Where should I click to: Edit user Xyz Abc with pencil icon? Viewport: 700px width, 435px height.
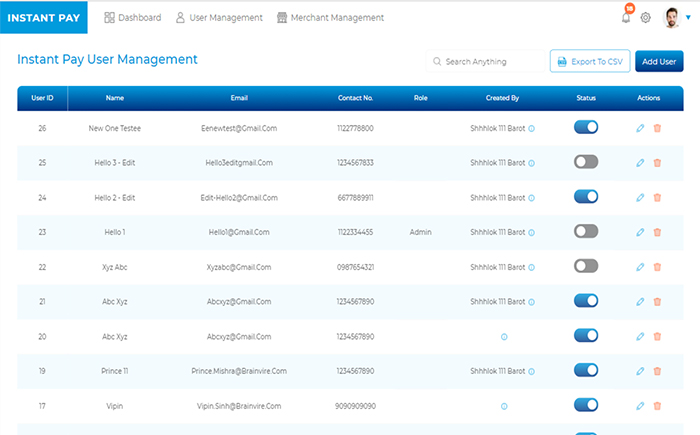pos(640,267)
